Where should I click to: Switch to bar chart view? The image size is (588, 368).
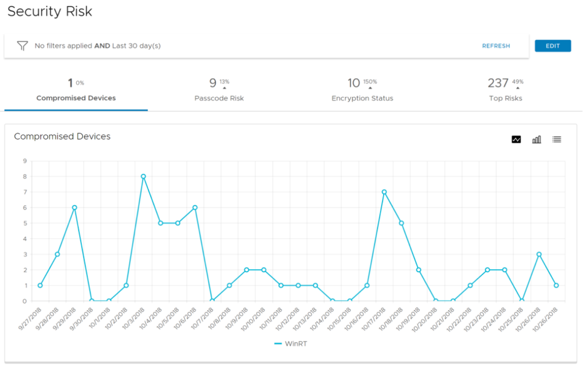(536, 139)
